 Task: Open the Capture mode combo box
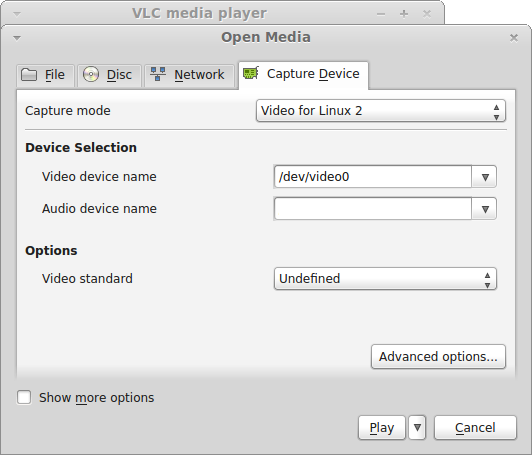tap(381, 111)
